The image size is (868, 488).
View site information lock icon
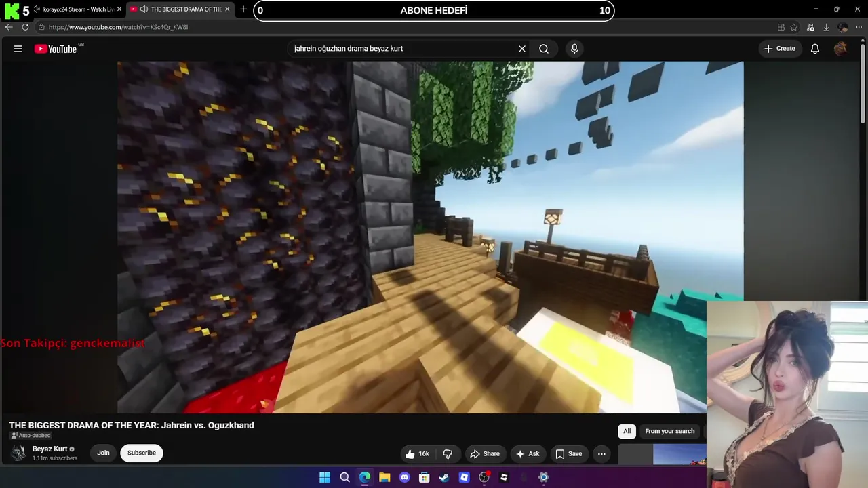tap(41, 27)
